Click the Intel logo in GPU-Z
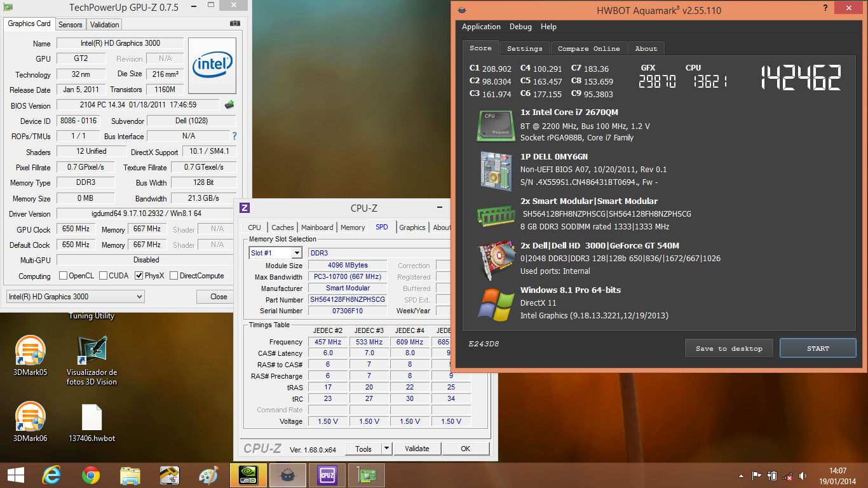Viewport: 868px width, 488px height. [212, 66]
